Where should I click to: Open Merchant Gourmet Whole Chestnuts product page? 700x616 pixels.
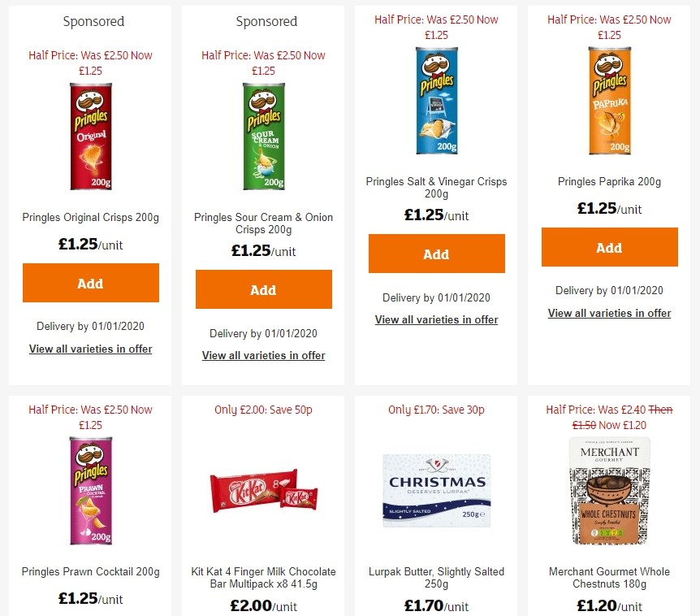(x=609, y=578)
